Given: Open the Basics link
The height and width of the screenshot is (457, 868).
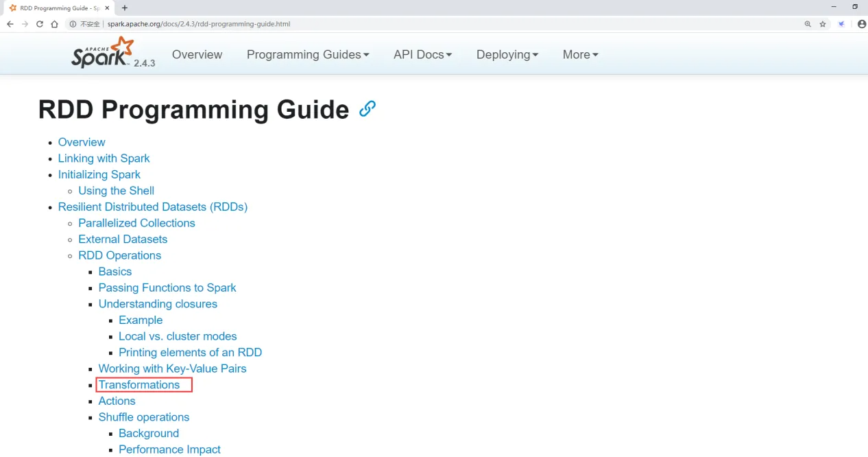Looking at the screenshot, I should pos(115,272).
